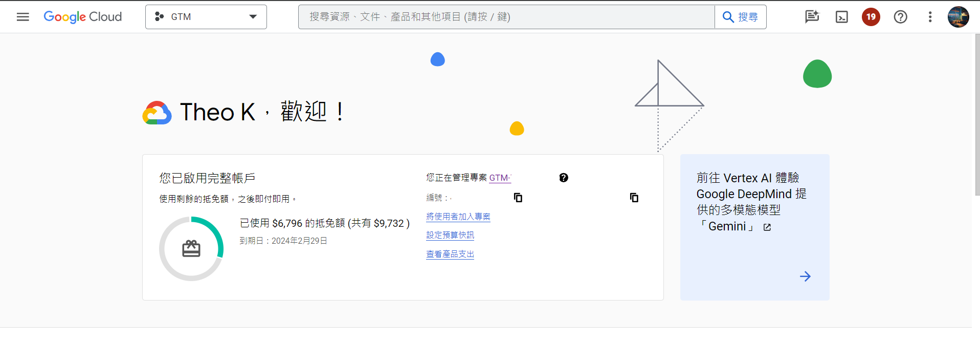
Task: Copy the project number (編號)
Action: 518,198
